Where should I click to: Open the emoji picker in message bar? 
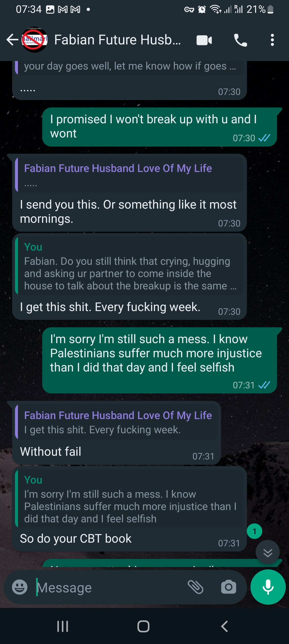pos(20,587)
